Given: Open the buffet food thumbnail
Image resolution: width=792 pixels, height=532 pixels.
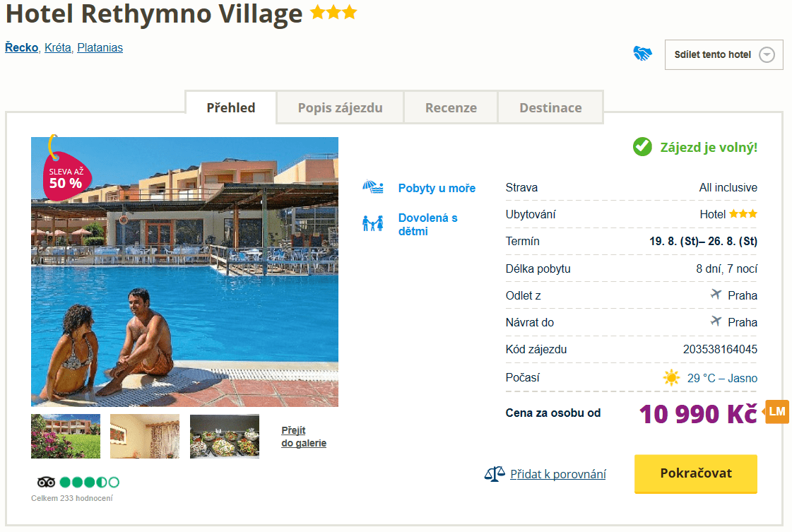Looking at the screenshot, I should pos(225,437).
